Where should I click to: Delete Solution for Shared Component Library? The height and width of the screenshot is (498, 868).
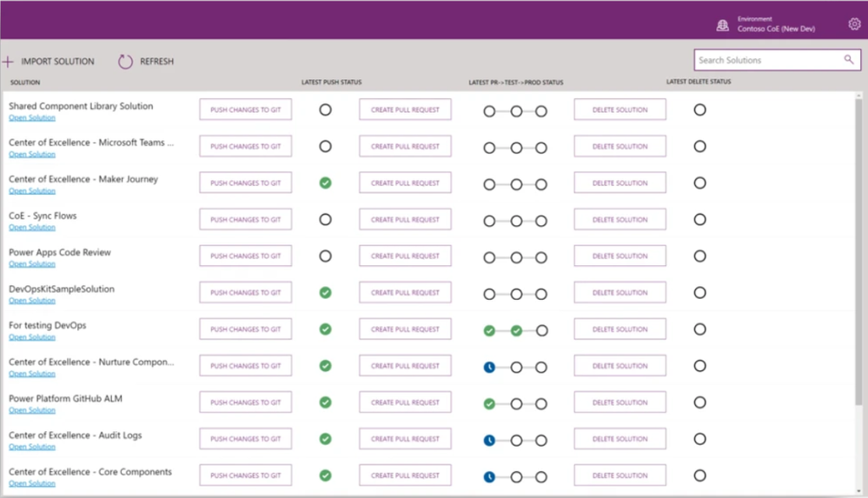click(620, 110)
